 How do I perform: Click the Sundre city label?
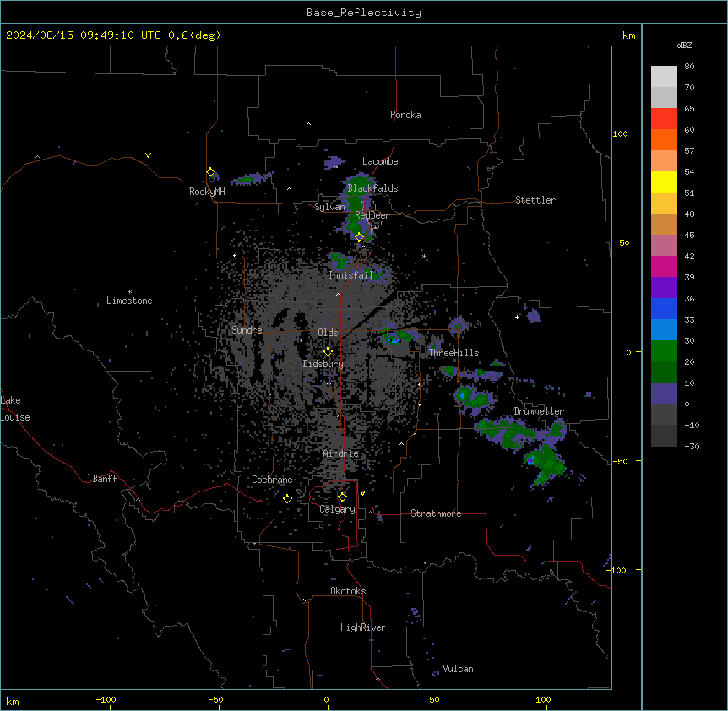[247, 330]
